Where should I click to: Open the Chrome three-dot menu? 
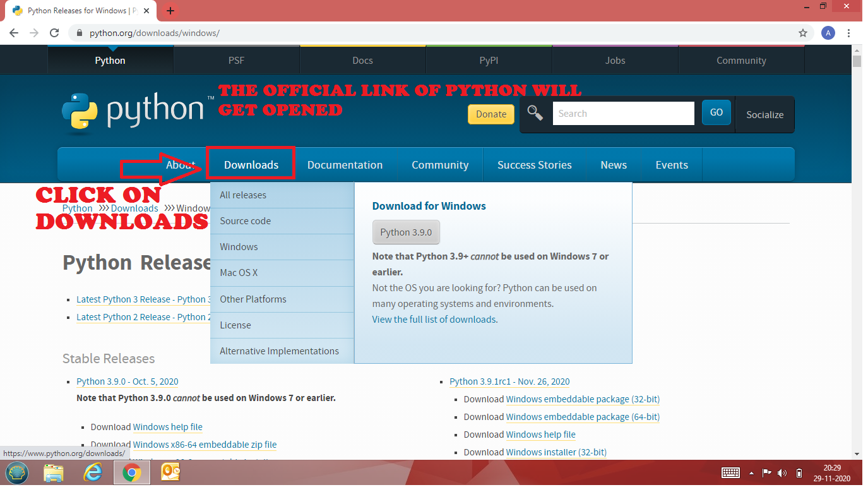point(848,33)
